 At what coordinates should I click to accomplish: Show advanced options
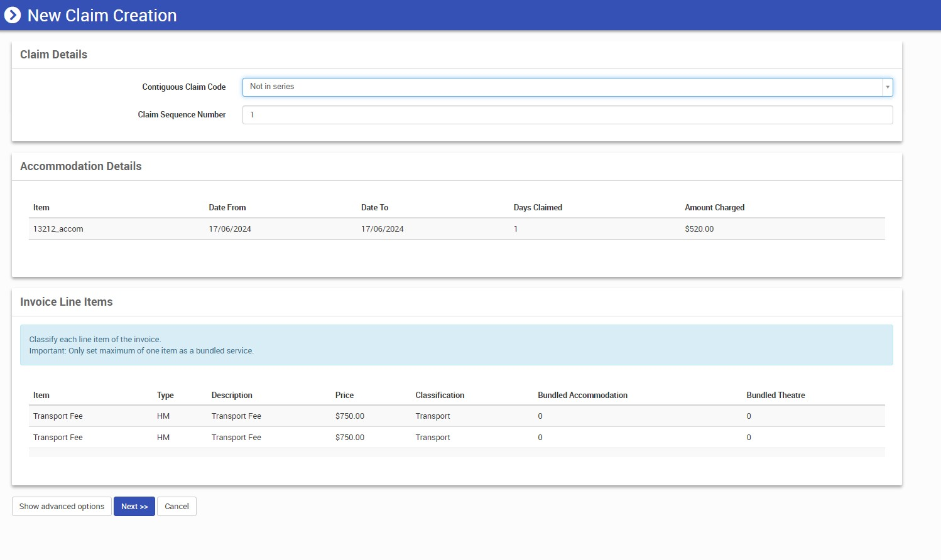[62, 507]
